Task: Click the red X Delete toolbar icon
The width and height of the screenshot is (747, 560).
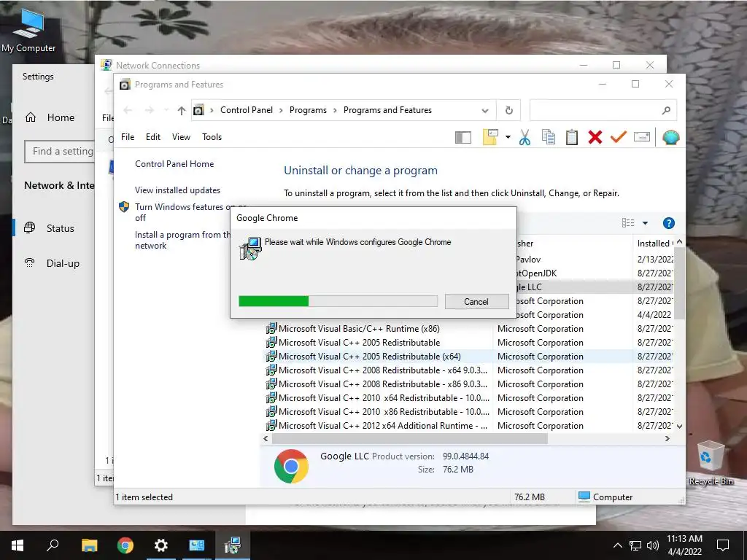Action: pyautogui.click(x=595, y=137)
